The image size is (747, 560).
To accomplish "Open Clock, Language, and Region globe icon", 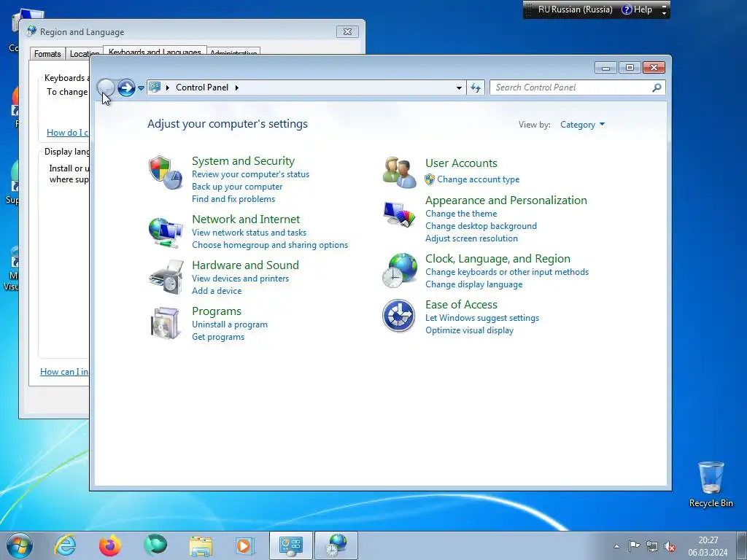I will point(399,271).
